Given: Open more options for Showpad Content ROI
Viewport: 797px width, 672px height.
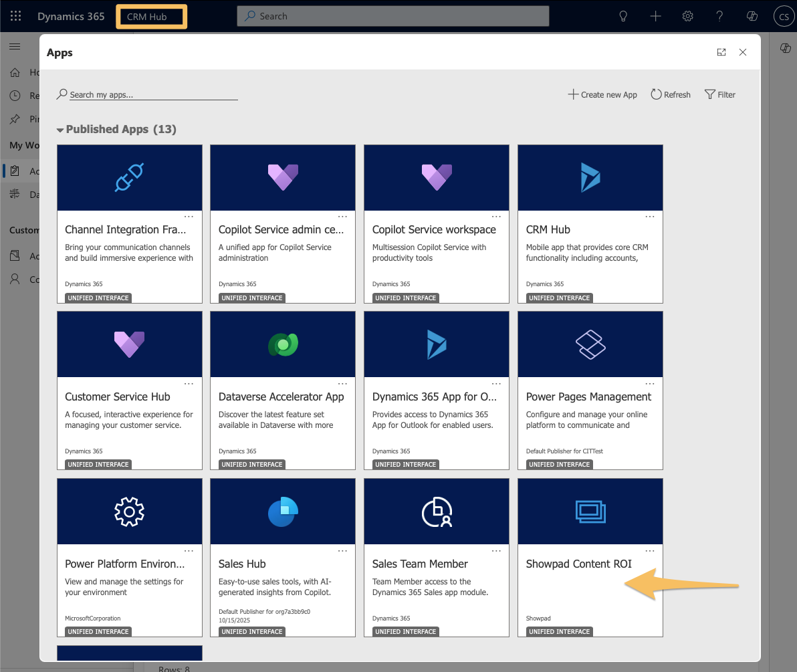Looking at the screenshot, I should click(x=650, y=551).
